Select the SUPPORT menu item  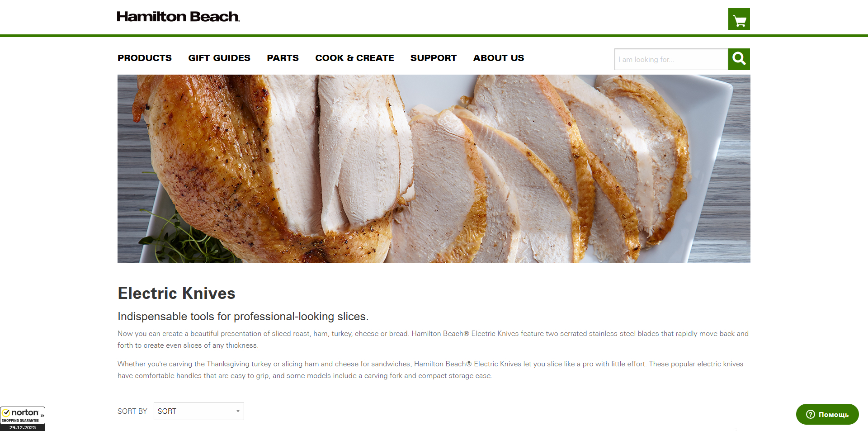434,58
